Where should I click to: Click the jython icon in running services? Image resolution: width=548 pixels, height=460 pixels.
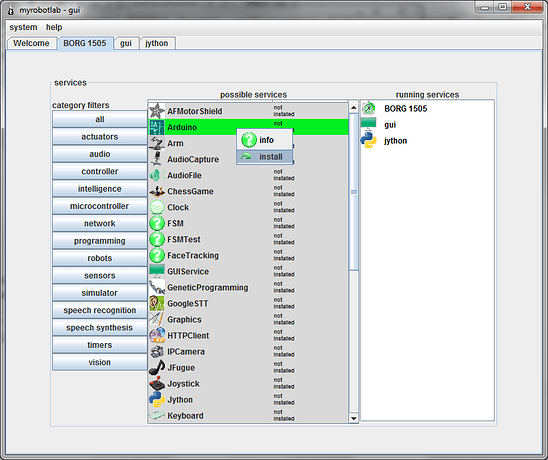(x=368, y=141)
